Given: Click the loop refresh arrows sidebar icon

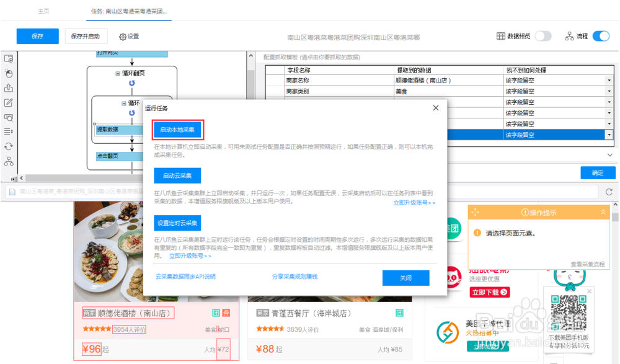Looking at the screenshot, I should click(x=9, y=146).
